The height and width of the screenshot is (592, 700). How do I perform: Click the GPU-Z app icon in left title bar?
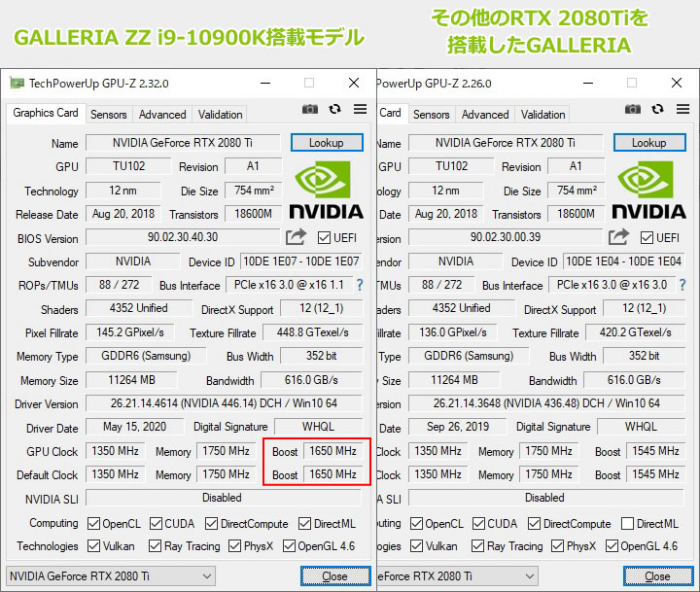[x=17, y=83]
